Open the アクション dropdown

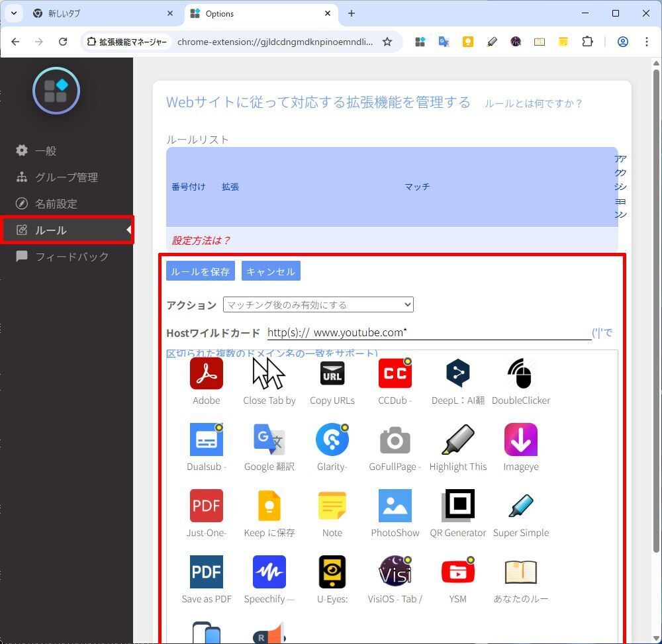click(x=318, y=304)
